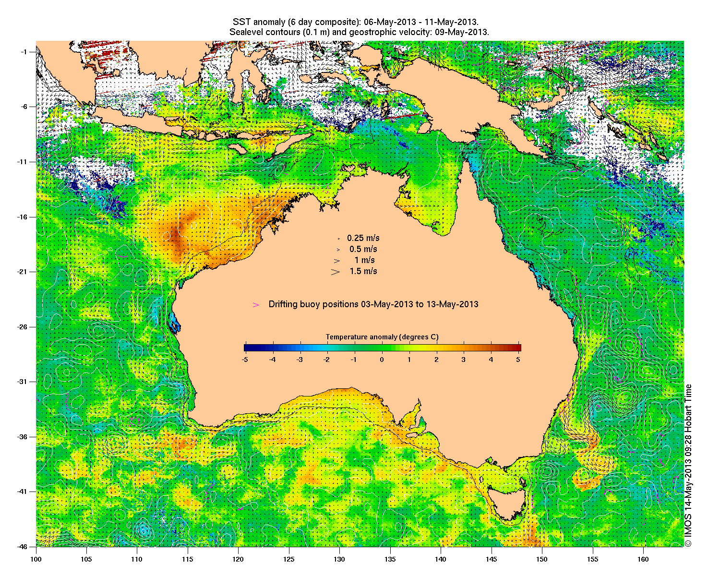Image resolution: width=720 pixels, height=588 pixels.
Task: Click the vertical 'IMOS 14-May-2013 09:28 Hobart Time' credit
Action: coord(688,465)
